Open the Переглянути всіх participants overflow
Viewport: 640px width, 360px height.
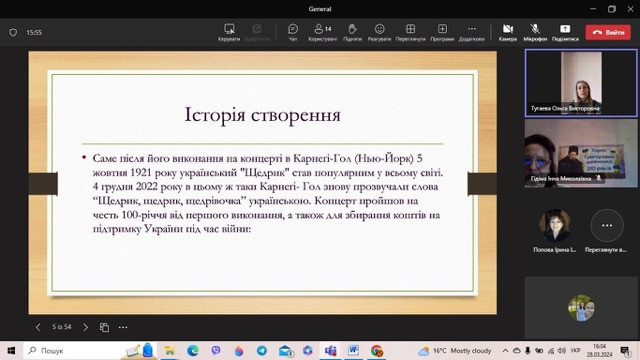click(x=607, y=225)
